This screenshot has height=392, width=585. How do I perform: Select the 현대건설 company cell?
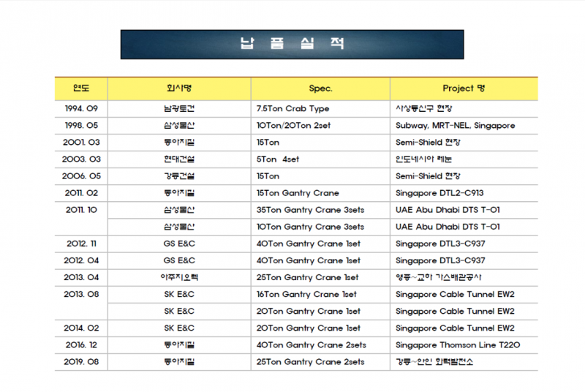coord(179,159)
